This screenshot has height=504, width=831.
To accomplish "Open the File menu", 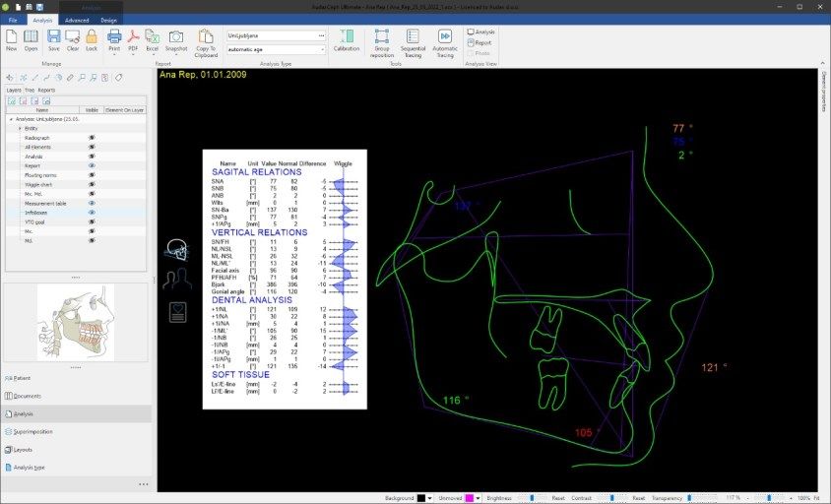I will coord(14,20).
